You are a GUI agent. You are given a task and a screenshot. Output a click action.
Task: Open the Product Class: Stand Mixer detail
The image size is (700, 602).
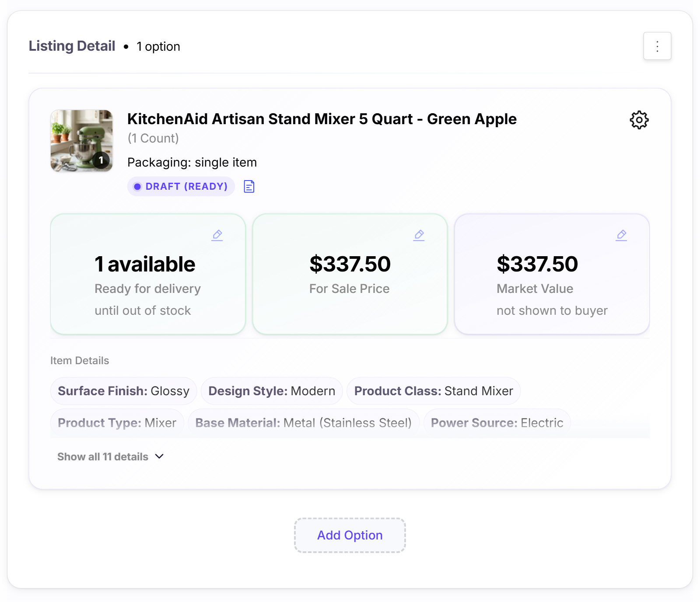(x=434, y=391)
